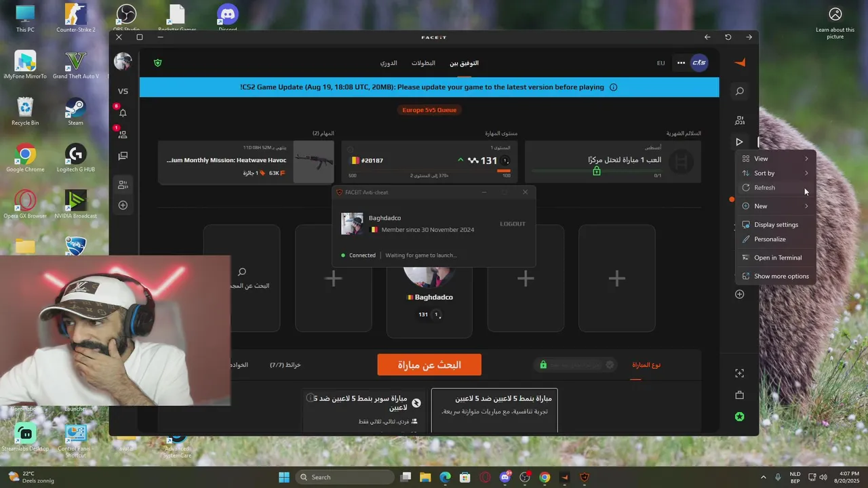Image resolution: width=868 pixels, height=488 pixels.
Task: Show hidden system tray icons chevron
Action: point(762,477)
